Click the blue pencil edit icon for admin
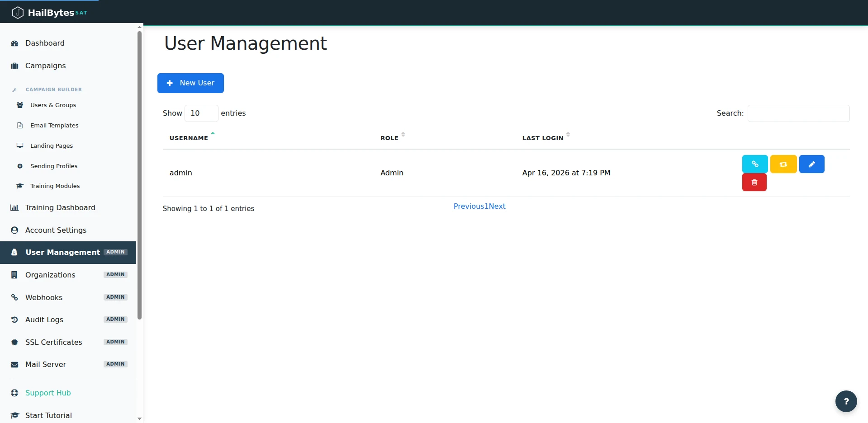 click(811, 164)
